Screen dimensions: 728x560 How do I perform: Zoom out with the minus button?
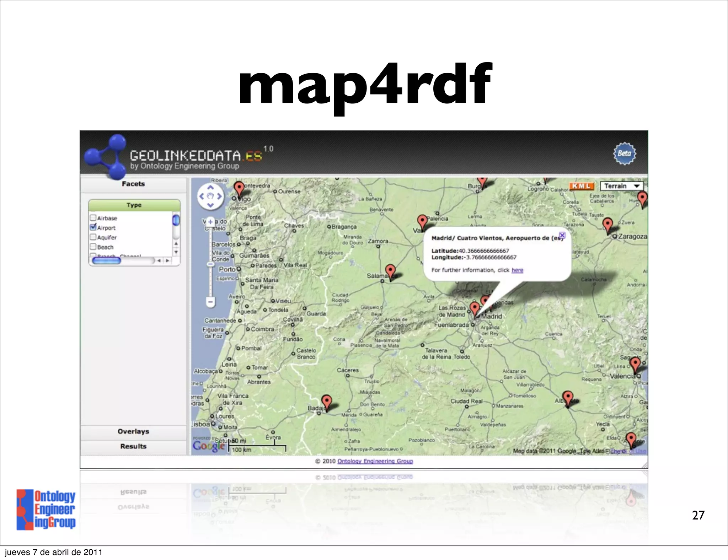click(210, 302)
